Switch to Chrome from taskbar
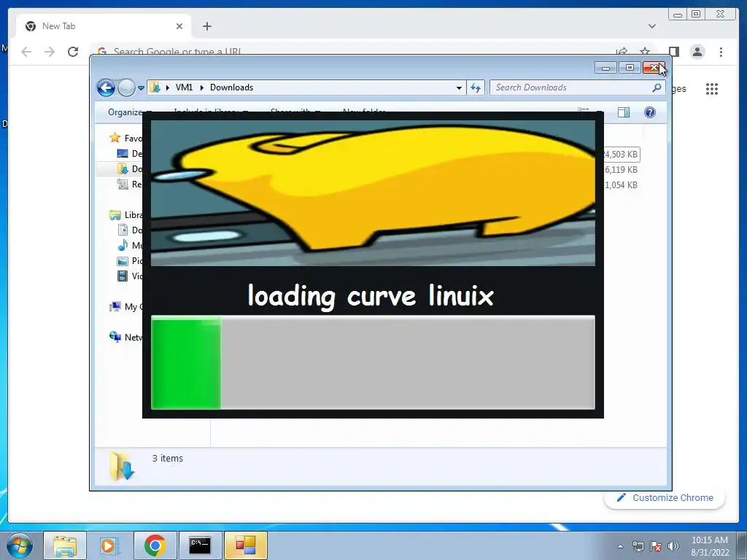This screenshot has height=560, width=747. tap(155, 545)
